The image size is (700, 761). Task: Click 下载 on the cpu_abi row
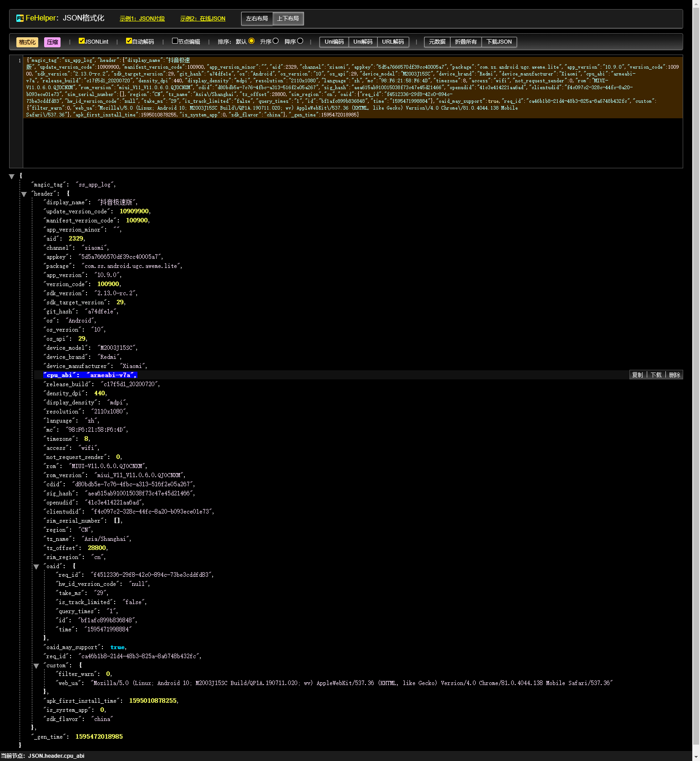tap(656, 375)
